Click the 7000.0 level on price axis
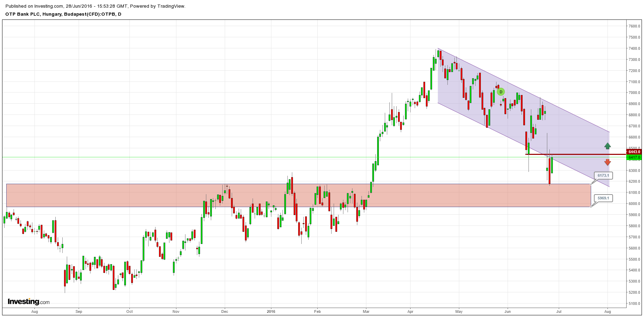Screen dimensions: 644x316 tap(635, 93)
